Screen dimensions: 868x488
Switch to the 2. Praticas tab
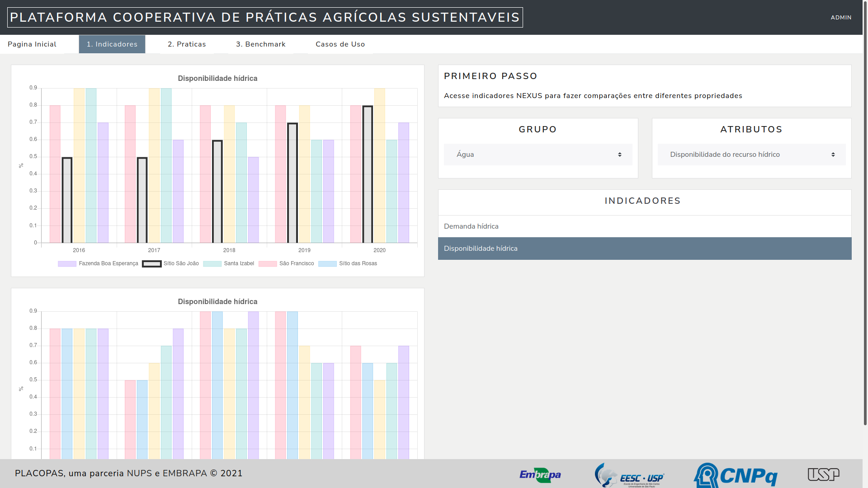click(187, 44)
